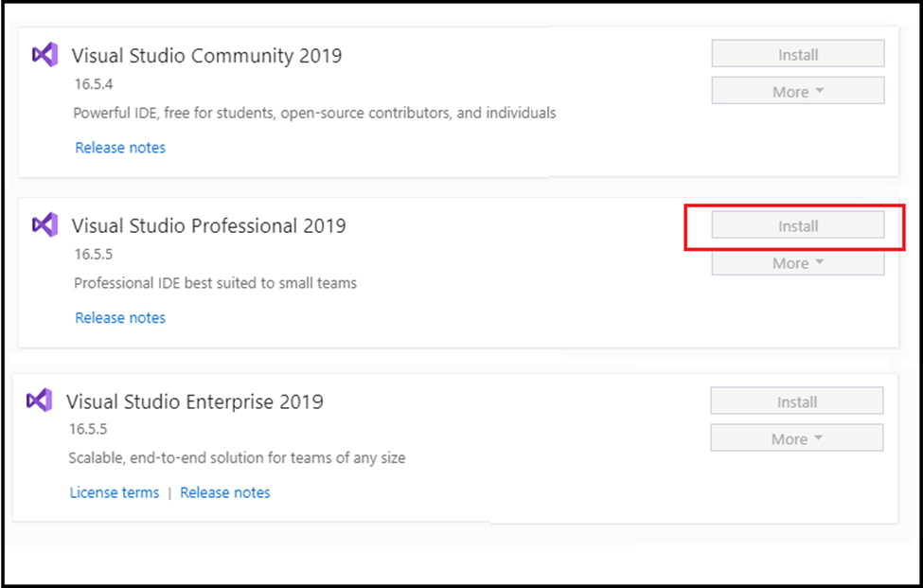Open the More dropdown for Community edition
923x588 pixels.
(x=798, y=91)
